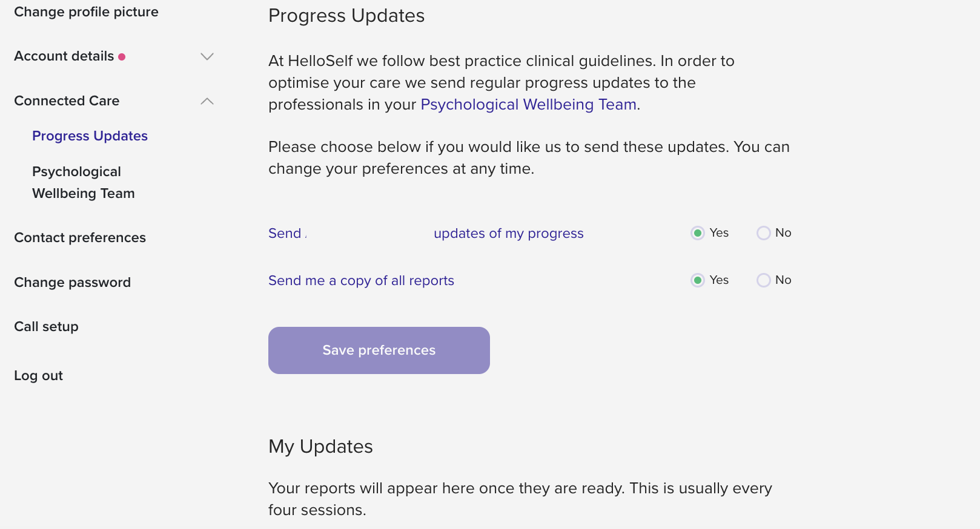This screenshot has width=980, height=529.
Task: Log out of your account
Action: [x=38, y=375]
